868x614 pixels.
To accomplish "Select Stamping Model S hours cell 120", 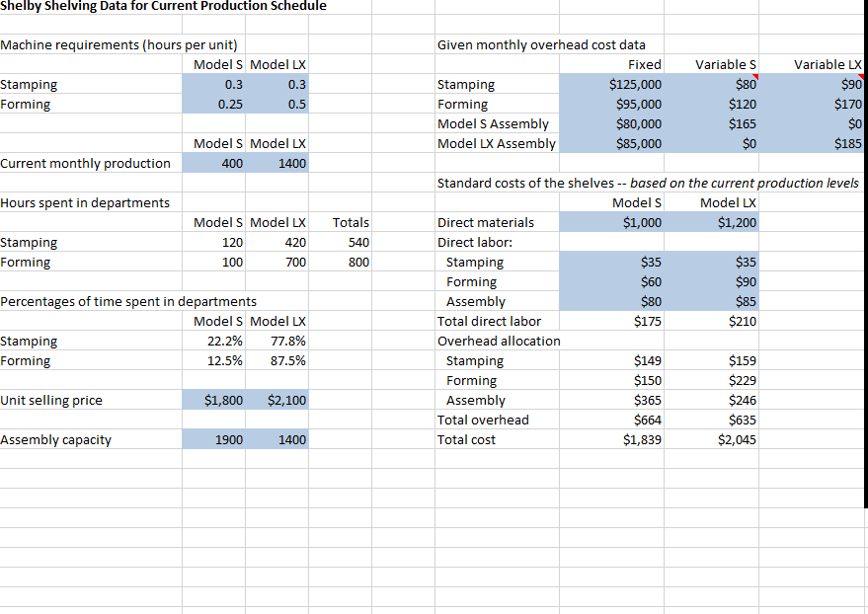I will point(213,242).
